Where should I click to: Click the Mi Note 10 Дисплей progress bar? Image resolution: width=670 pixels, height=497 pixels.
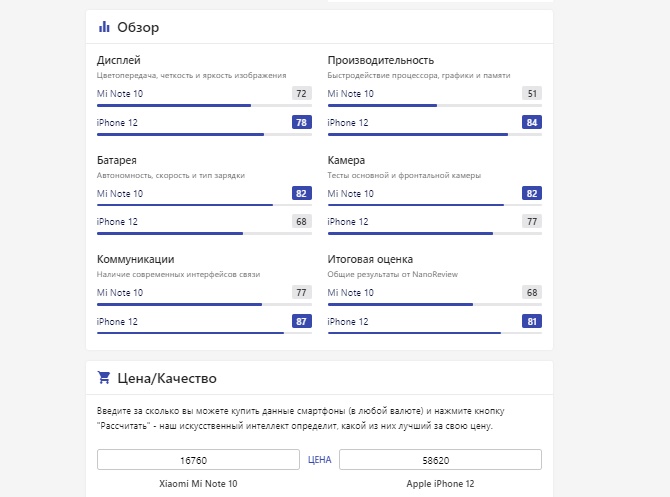(x=204, y=106)
